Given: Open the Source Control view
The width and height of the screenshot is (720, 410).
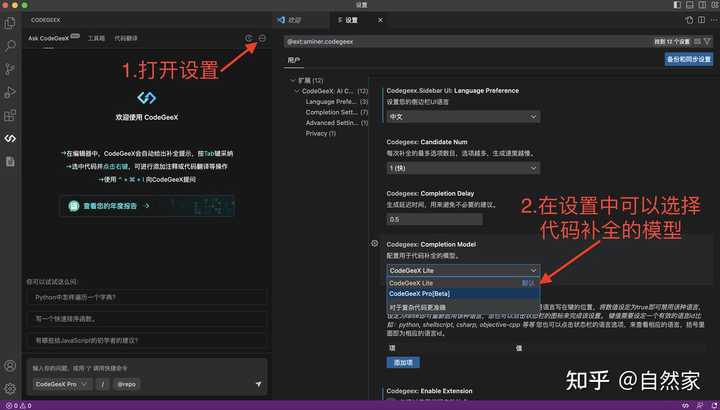Looking at the screenshot, I should pos(10,69).
